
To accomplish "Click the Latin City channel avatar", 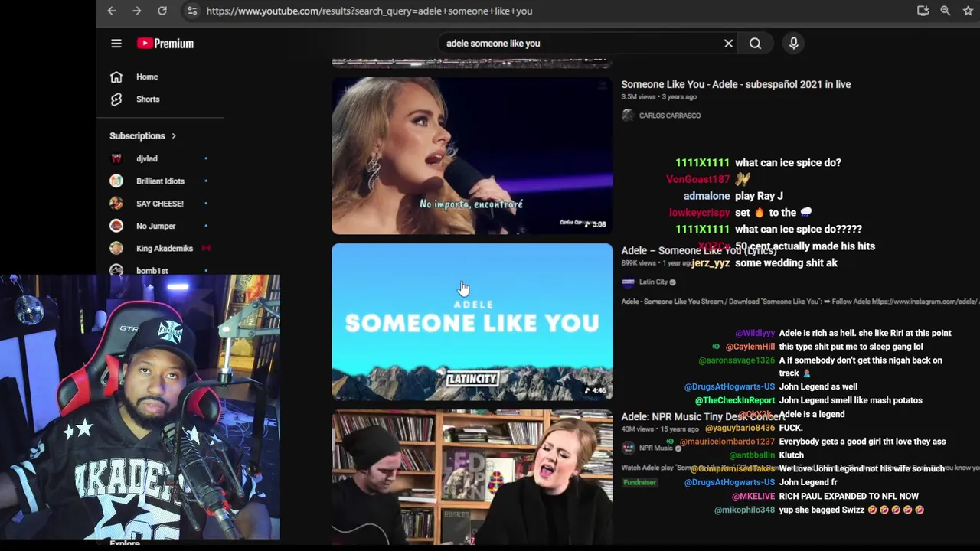I will (629, 282).
